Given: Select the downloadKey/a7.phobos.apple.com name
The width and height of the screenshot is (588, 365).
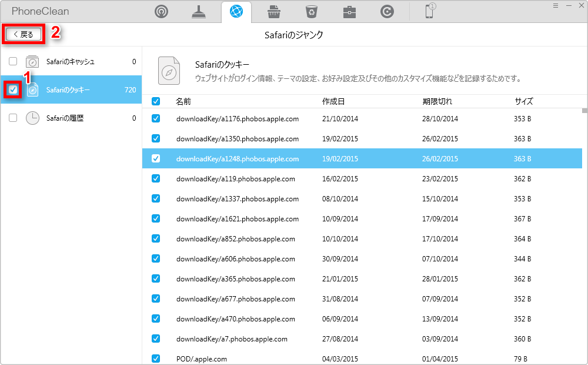Looking at the screenshot, I should pyautogui.click(x=232, y=339).
